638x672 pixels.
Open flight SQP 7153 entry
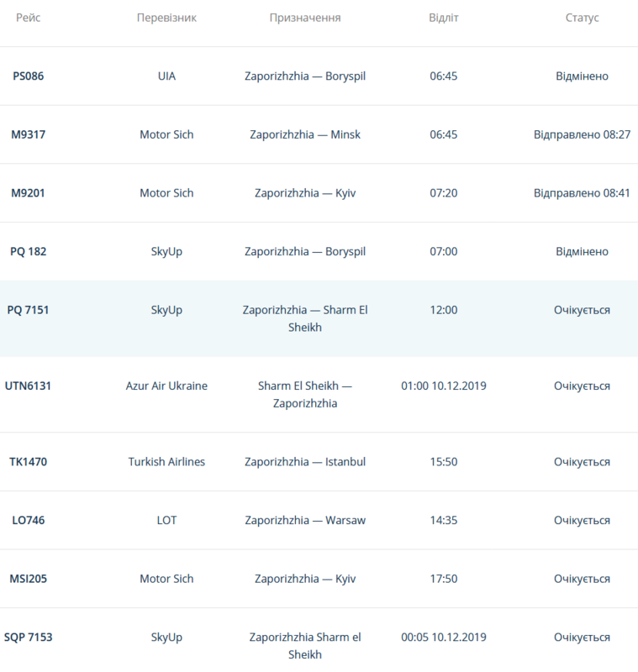28,638
